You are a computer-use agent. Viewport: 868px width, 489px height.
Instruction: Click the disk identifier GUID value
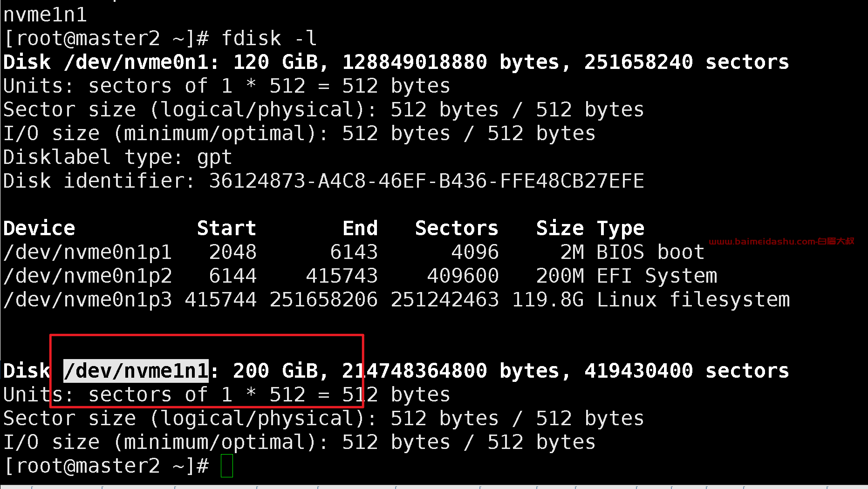426,181
